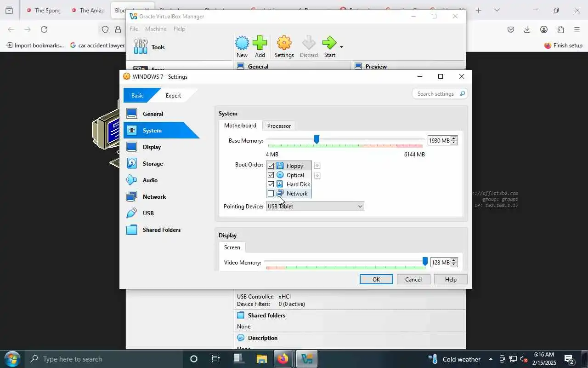Viewport: 588px width, 368px height.
Task: Uncheck the Hard Disk boot checkbox
Action: (x=271, y=184)
